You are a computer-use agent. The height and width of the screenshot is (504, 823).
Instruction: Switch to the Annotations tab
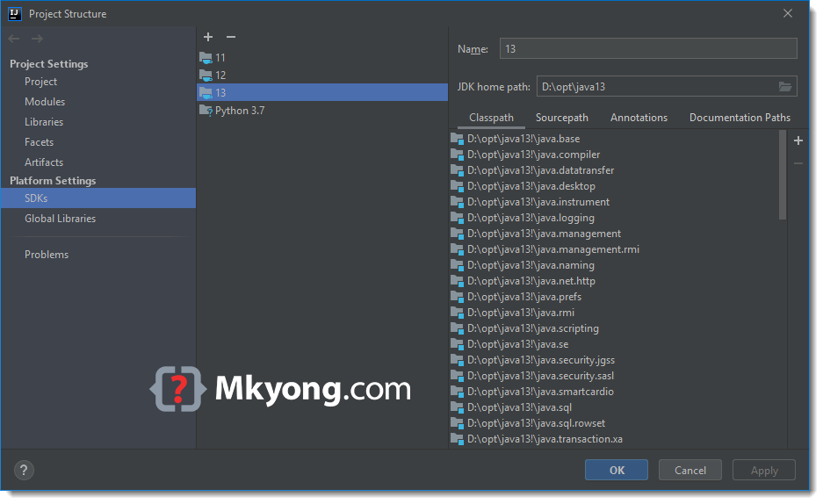point(639,118)
